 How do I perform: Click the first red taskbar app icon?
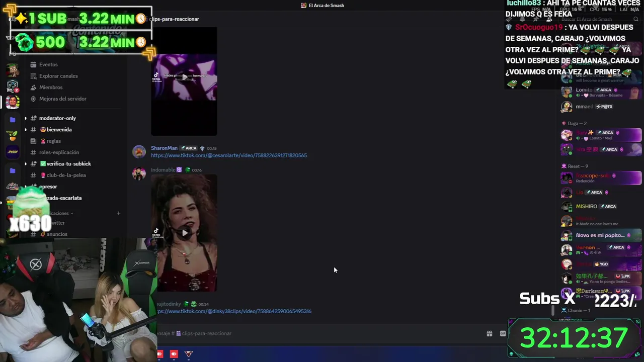click(159, 354)
